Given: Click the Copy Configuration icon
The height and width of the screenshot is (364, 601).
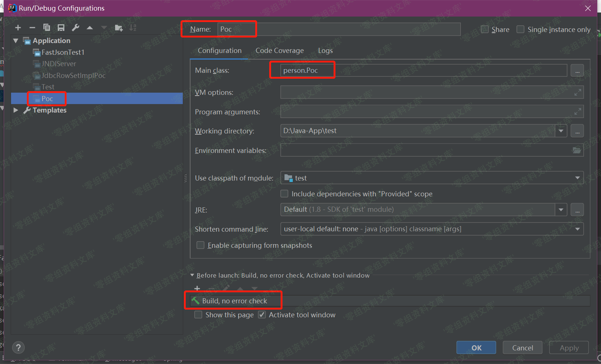Looking at the screenshot, I should click(47, 28).
